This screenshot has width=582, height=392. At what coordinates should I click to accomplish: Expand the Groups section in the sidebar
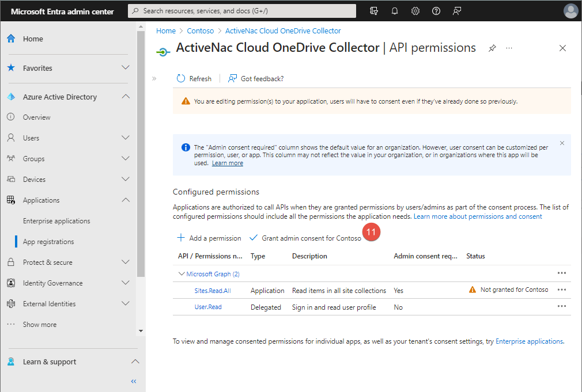coord(126,158)
